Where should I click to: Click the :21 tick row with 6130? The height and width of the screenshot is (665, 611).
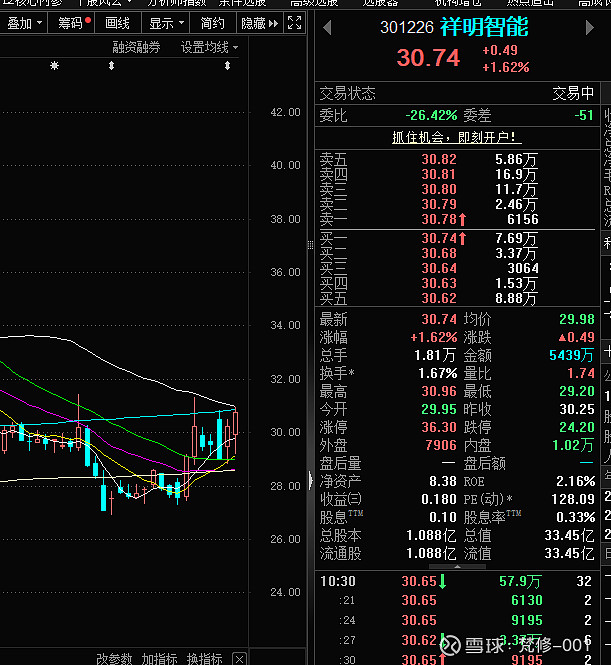pyautogui.click(x=457, y=601)
